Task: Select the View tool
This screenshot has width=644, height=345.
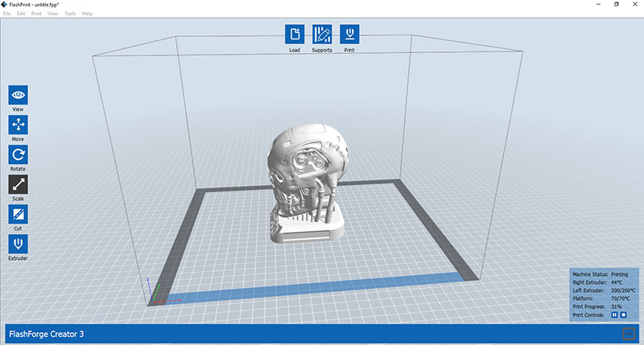Action: click(x=18, y=95)
